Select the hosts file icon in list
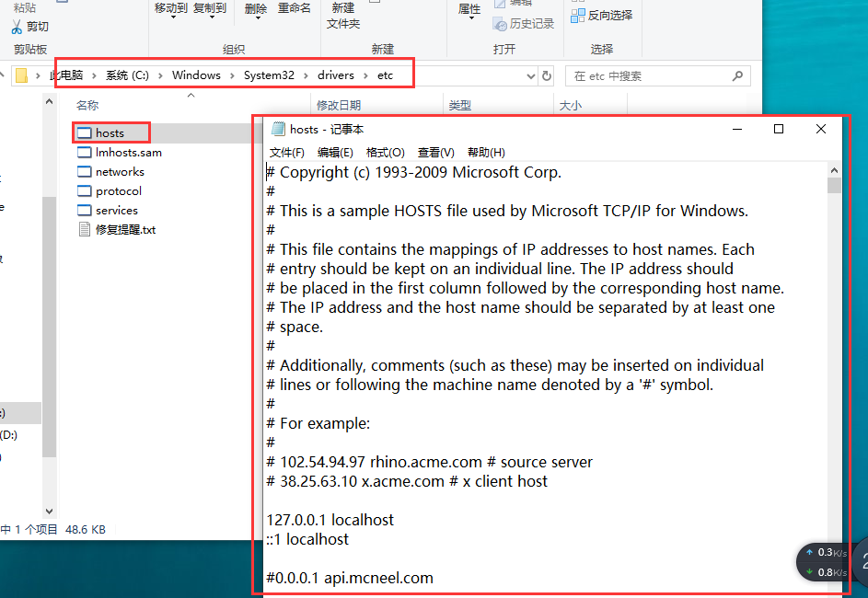Screen dimensions: 868x598 [85, 133]
